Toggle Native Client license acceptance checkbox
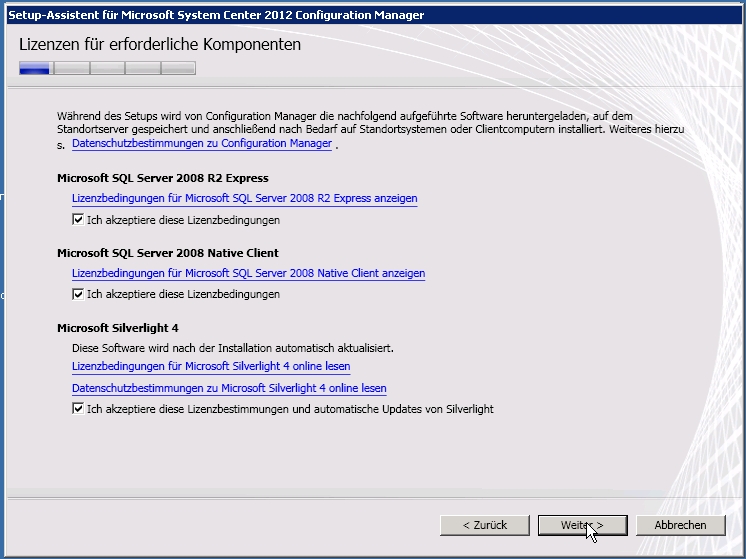Viewport: 746px width, 559px height. pos(78,295)
